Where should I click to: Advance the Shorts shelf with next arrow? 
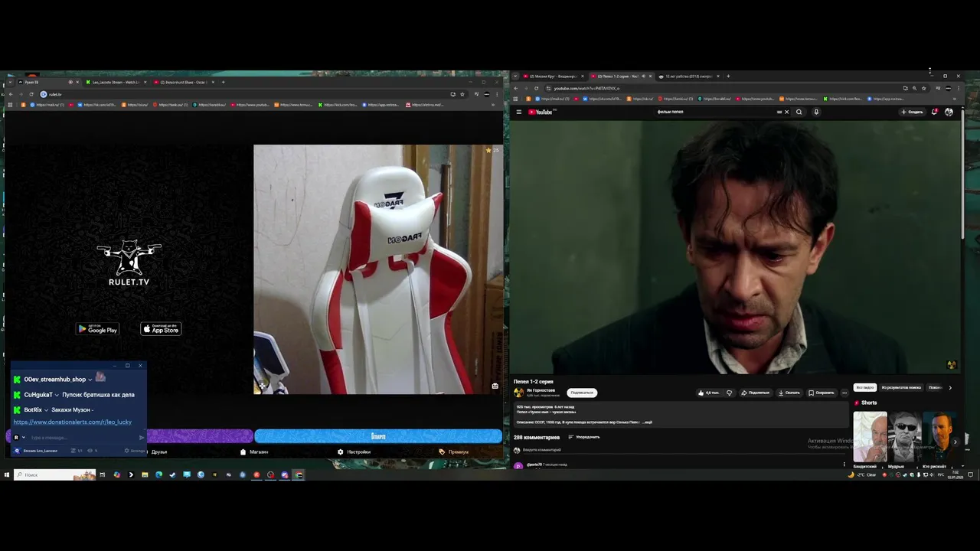click(x=955, y=442)
